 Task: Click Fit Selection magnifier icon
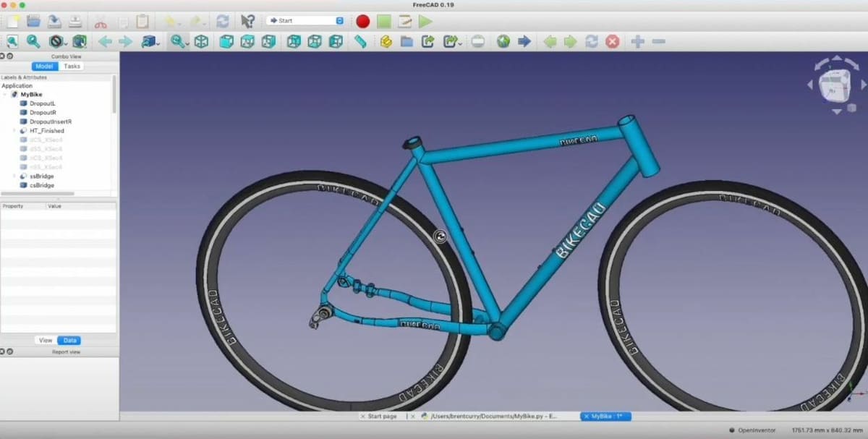coord(33,41)
